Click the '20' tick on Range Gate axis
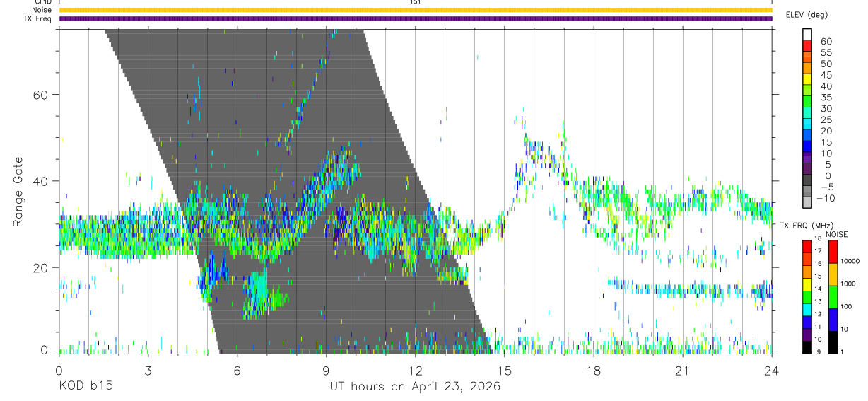The height and width of the screenshot is (401, 868). [x=41, y=267]
